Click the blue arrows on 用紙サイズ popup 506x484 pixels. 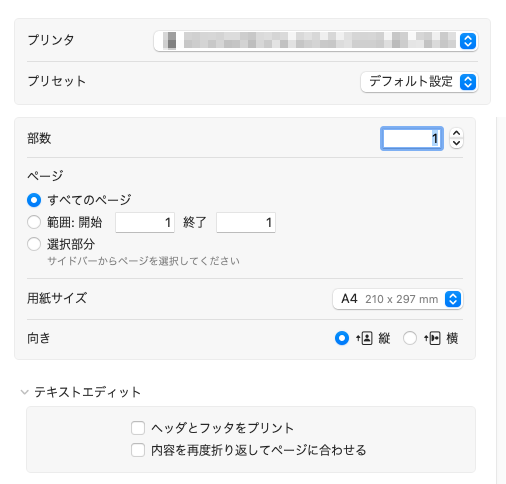tap(453, 299)
